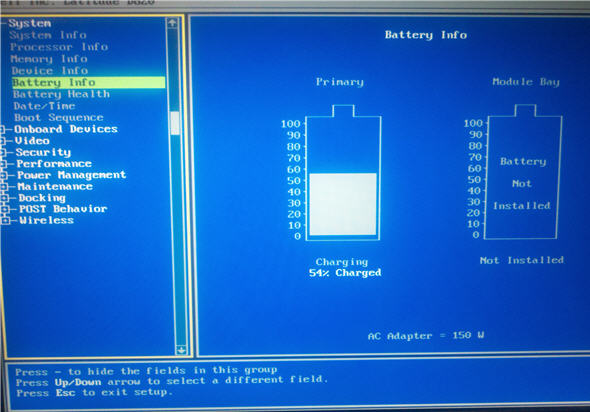Select Date/Time entry
The height and width of the screenshot is (412, 590).
[44, 106]
